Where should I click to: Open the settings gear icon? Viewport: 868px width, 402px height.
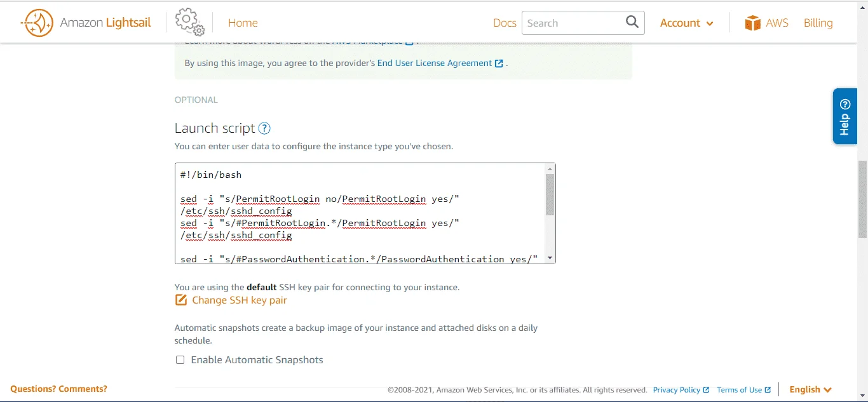(189, 22)
